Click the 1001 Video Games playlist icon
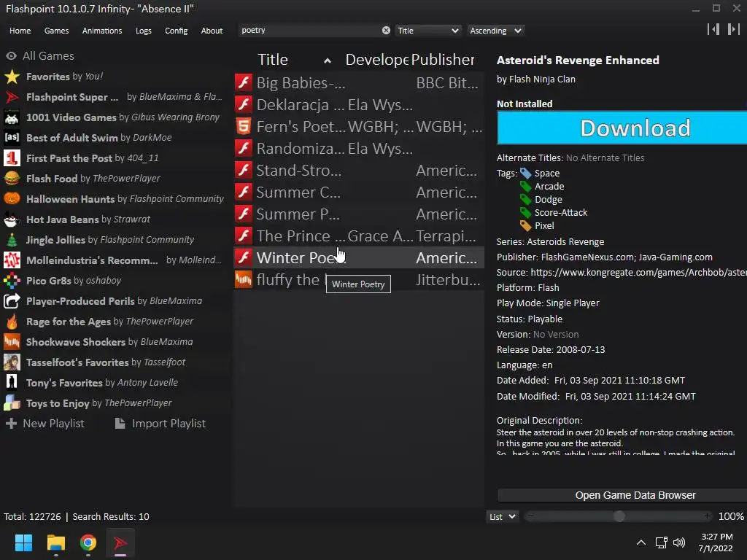Image resolution: width=747 pixels, height=560 pixels. pyautogui.click(x=12, y=117)
